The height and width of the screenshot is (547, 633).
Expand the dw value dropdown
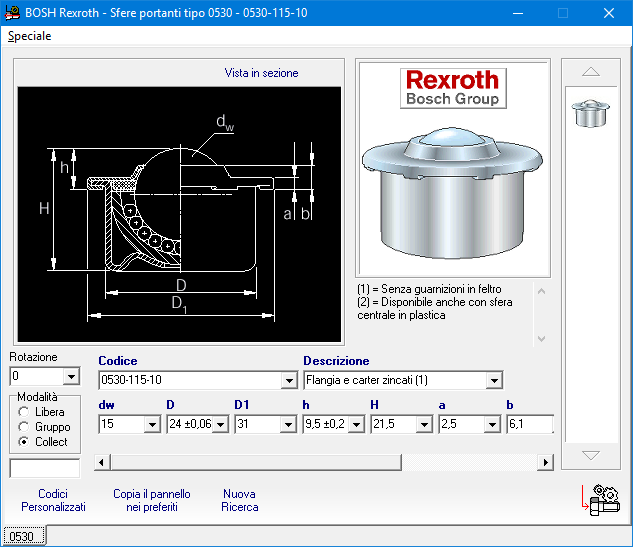[x=152, y=424]
